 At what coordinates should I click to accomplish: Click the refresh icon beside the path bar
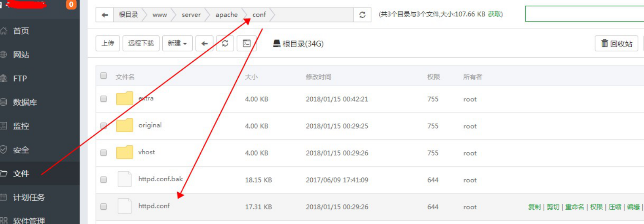[362, 15]
